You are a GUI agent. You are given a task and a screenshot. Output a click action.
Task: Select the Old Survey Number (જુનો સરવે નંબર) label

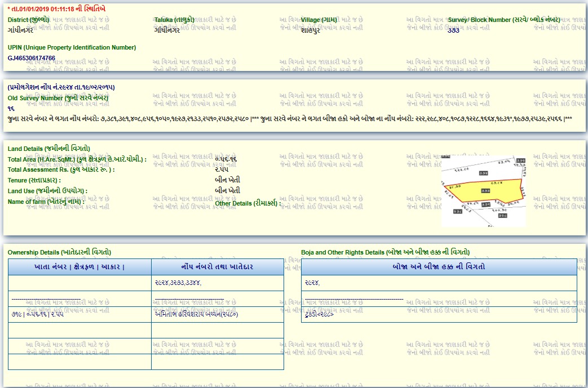[58, 98]
